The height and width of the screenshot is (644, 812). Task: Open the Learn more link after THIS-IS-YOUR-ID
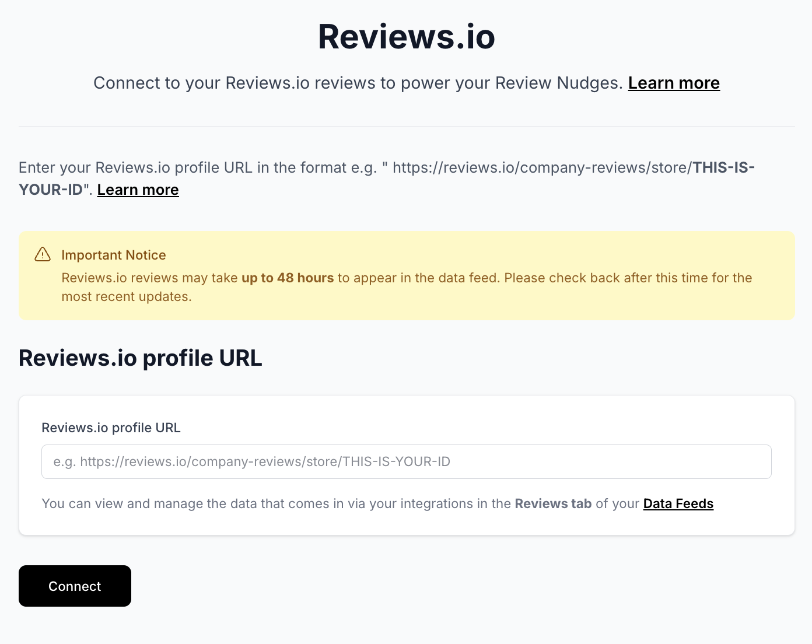[x=138, y=190]
